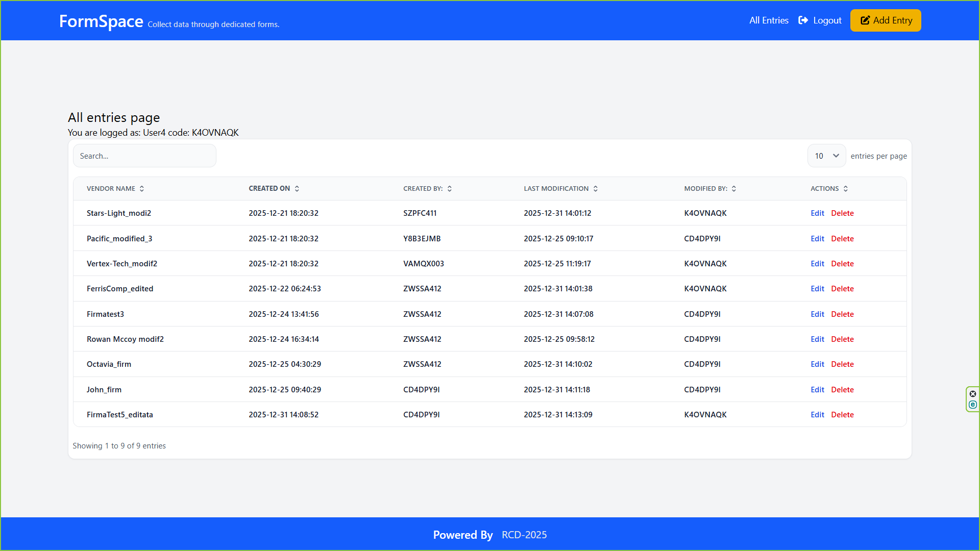Toggle Last Modification sort arrows

tap(596, 189)
